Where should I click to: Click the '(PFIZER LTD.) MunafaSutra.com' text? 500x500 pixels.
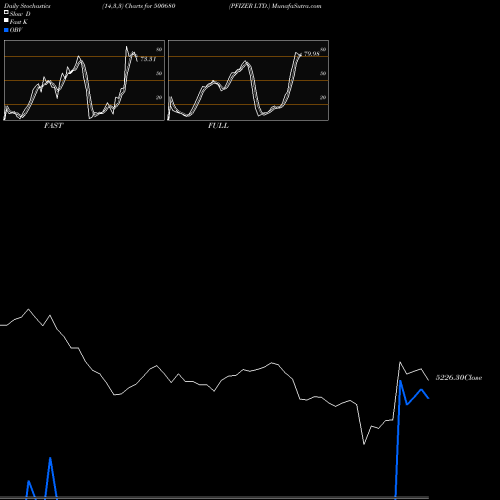(275, 6)
